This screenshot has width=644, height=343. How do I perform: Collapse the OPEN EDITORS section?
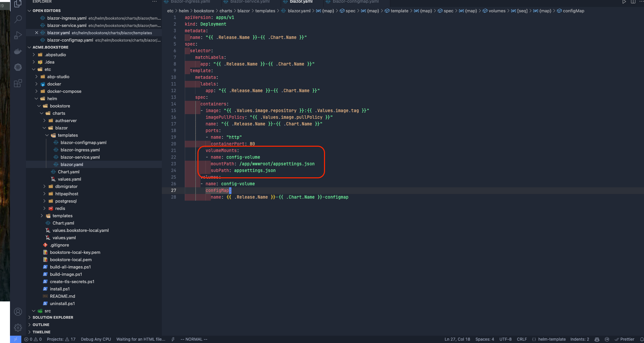pyautogui.click(x=47, y=11)
